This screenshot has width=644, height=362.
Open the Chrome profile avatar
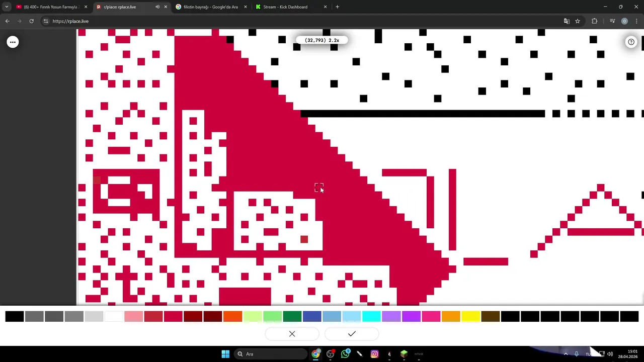pos(624,21)
